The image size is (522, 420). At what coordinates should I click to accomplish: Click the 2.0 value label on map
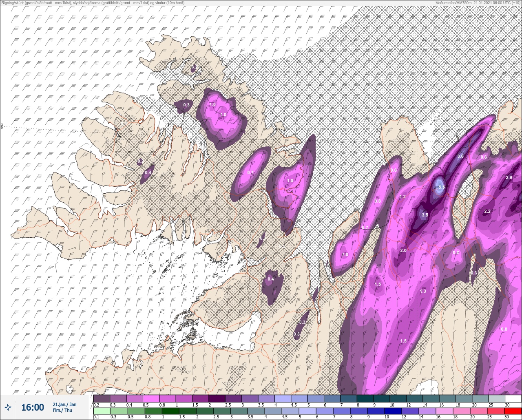point(403,250)
